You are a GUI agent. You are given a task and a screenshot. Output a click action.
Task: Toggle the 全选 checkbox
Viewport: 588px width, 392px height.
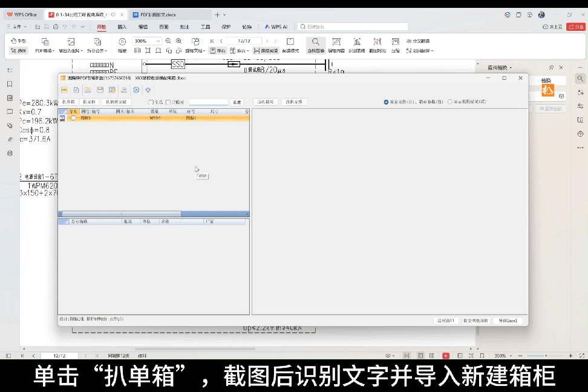pos(151,102)
